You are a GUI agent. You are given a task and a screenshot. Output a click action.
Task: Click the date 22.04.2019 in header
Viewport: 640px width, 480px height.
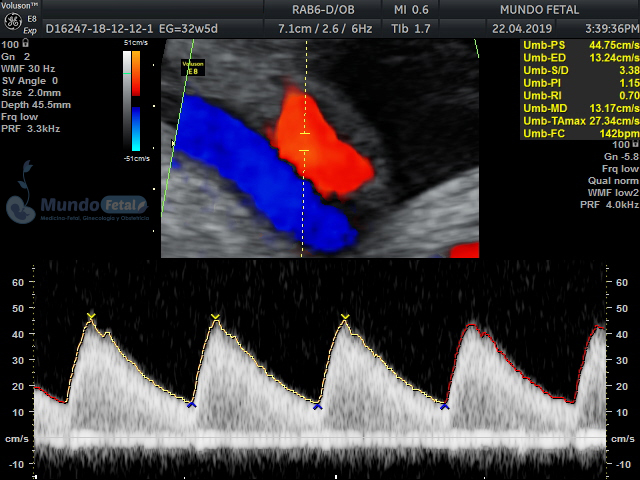pos(520,29)
